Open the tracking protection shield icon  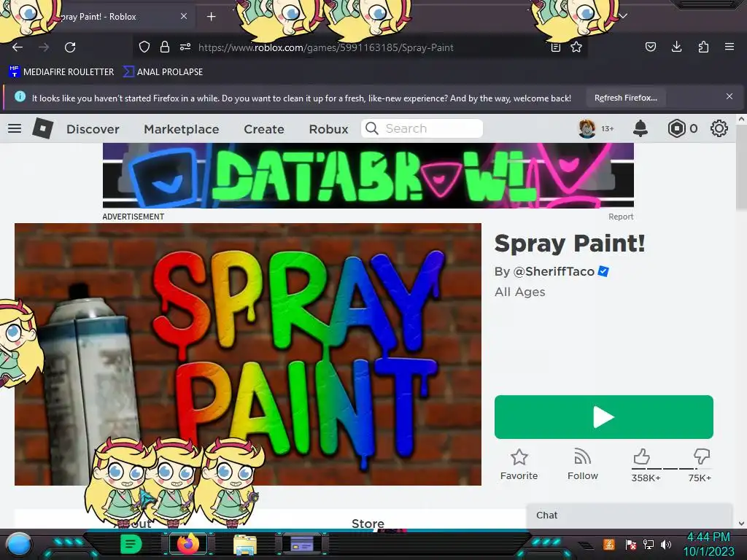[x=144, y=47]
